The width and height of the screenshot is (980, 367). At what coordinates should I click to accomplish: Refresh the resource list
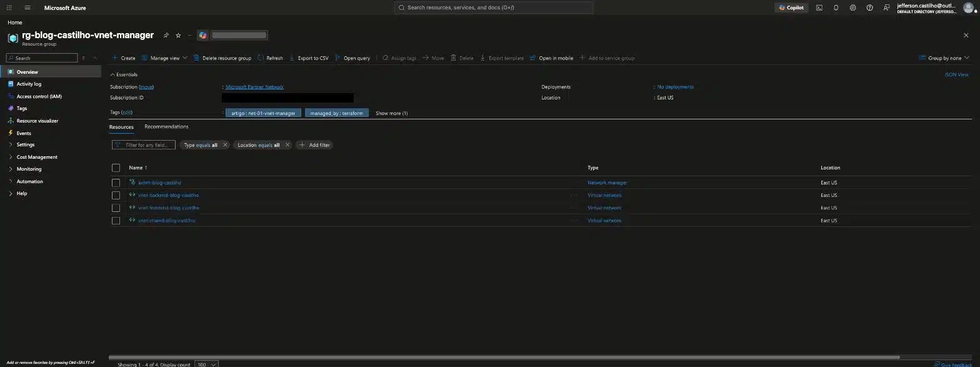click(270, 58)
